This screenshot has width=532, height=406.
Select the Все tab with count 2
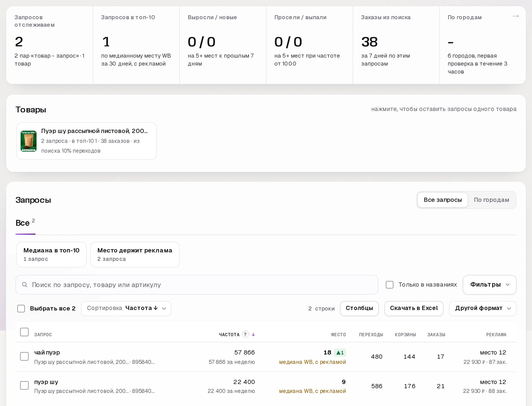(25, 223)
